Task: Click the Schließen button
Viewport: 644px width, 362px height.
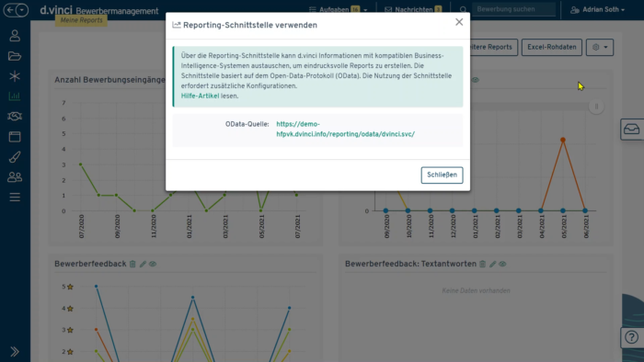Action: (x=442, y=175)
